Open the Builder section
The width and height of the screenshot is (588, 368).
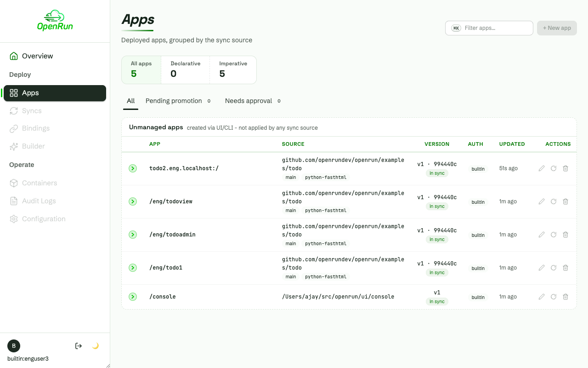pos(55,146)
